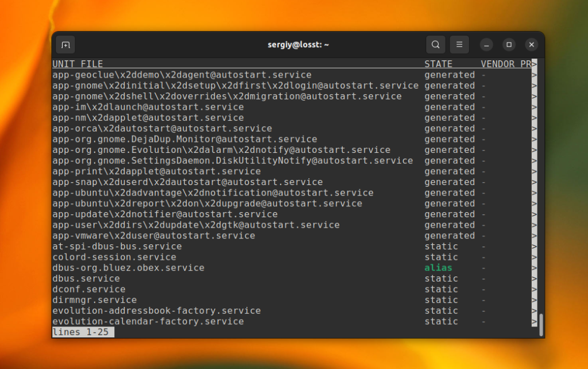The width and height of the screenshot is (588, 369).
Task: Click the STATE column header
Action: pos(438,64)
